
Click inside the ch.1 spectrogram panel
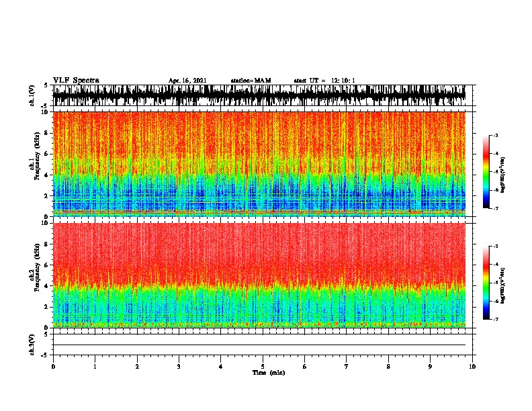(x=259, y=164)
